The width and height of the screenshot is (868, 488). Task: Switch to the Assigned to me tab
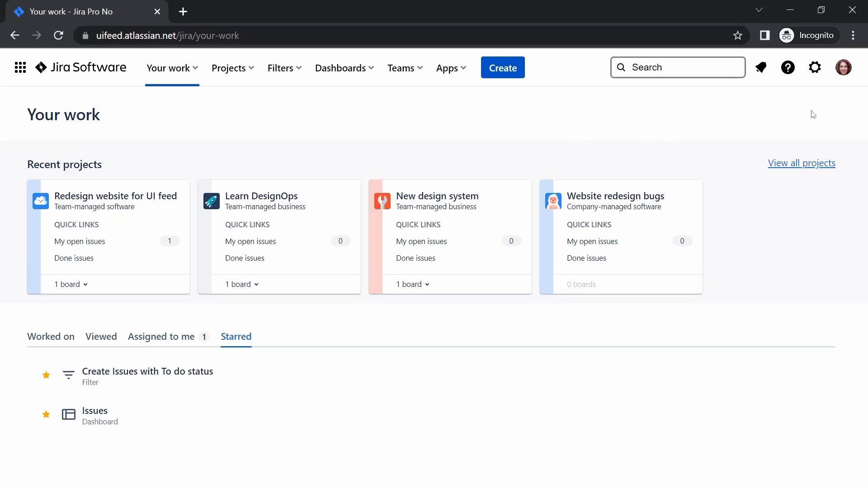(x=161, y=337)
